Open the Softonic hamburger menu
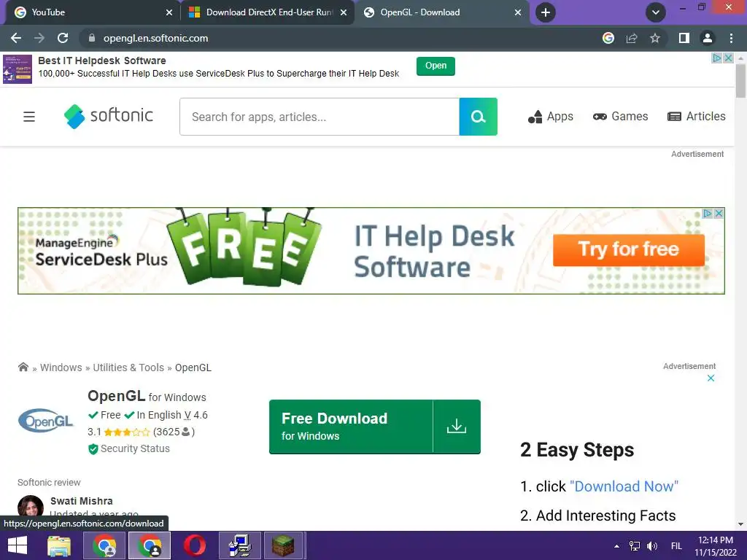The width and height of the screenshot is (747, 560). point(29,117)
